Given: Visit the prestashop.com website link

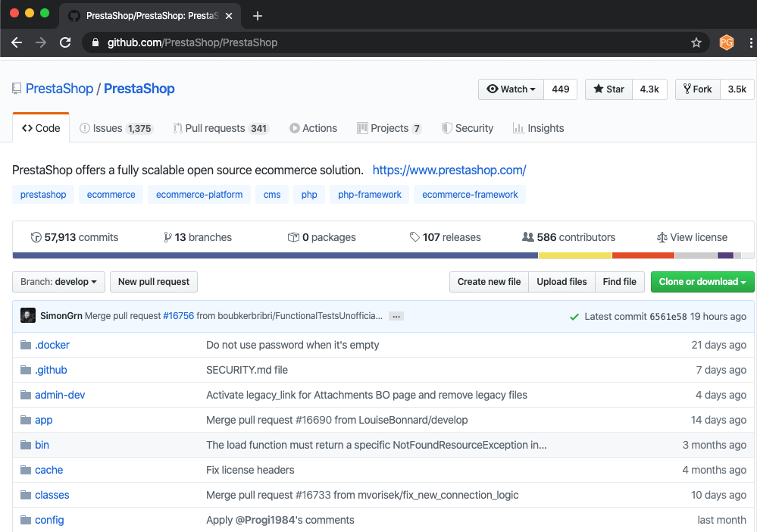Looking at the screenshot, I should coord(449,171).
